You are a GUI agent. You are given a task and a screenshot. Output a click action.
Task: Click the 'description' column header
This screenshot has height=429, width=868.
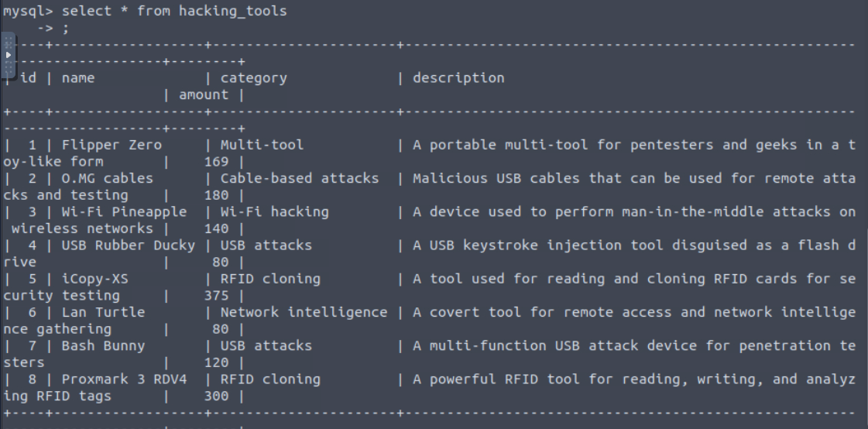click(x=458, y=78)
